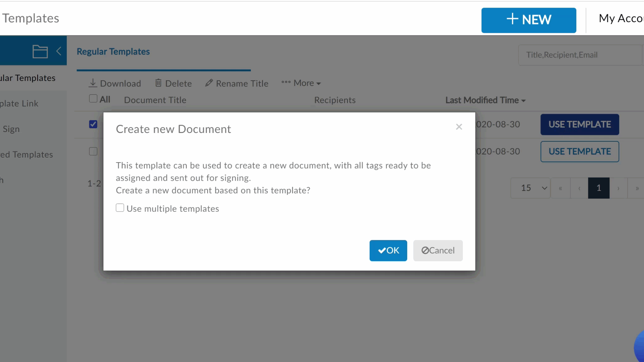Uncheck the first template row checkbox

(x=93, y=124)
